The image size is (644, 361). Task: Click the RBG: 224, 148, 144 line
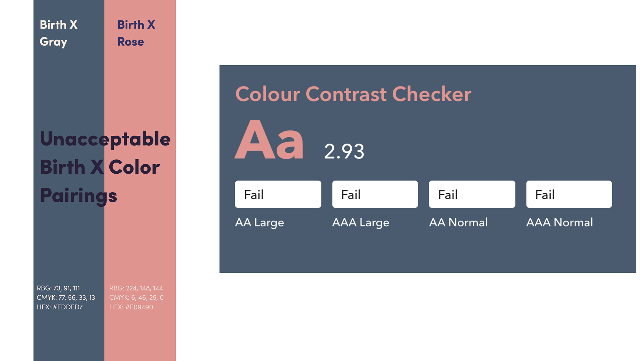136,288
